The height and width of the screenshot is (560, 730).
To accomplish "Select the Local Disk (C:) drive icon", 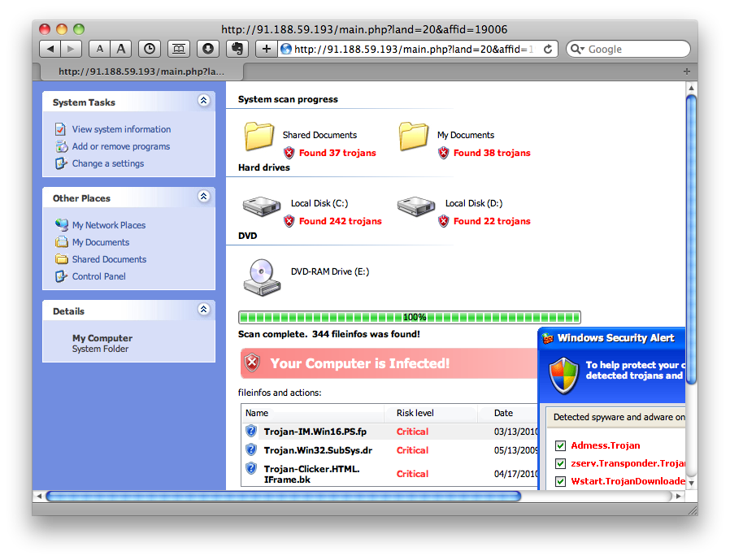I will [261, 206].
